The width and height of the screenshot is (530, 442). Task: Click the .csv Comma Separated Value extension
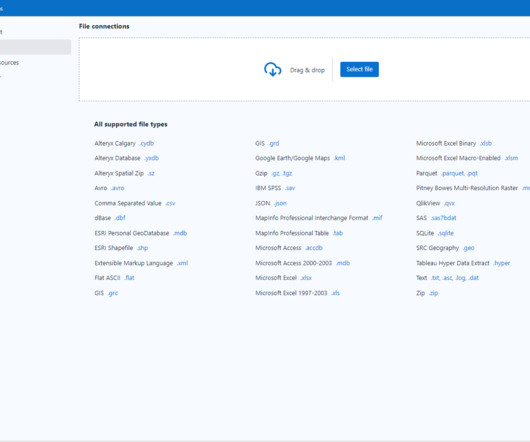coord(170,203)
